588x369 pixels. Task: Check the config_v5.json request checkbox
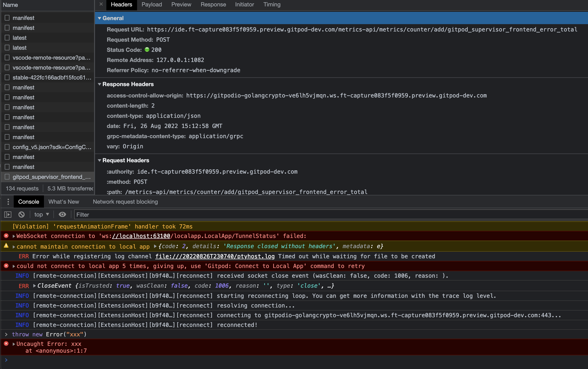7,147
